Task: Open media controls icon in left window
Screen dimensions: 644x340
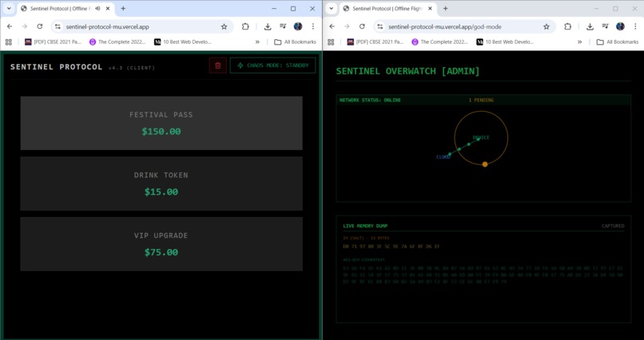Action: tap(283, 26)
